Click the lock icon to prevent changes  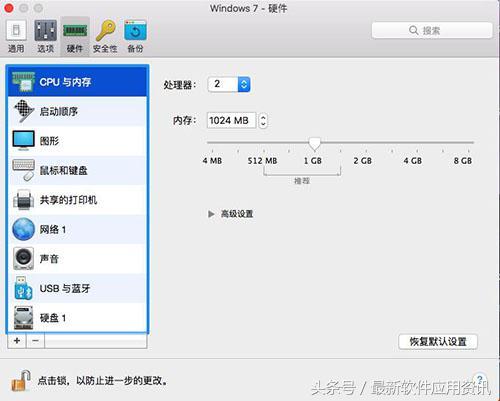point(21,380)
